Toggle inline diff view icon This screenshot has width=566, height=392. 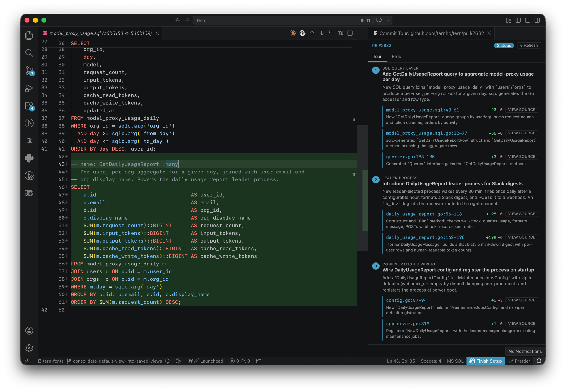pyautogui.click(x=340, y=33)
